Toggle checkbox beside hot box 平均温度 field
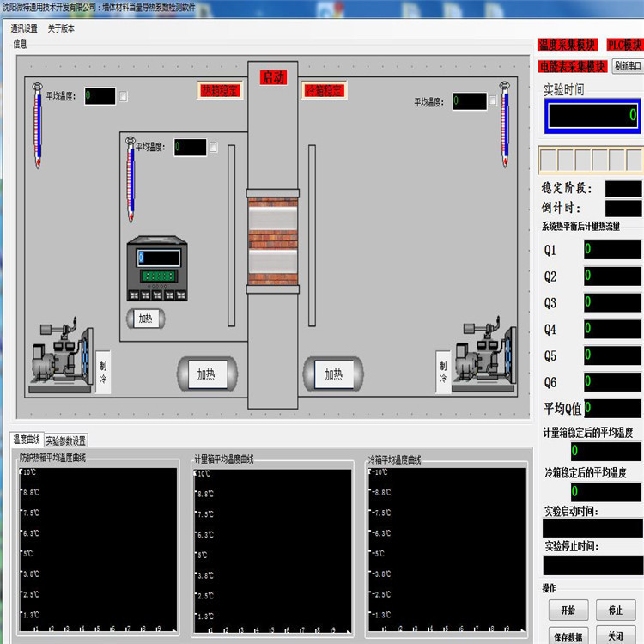This screenshot has height=644, width=644. click(124, 96)
